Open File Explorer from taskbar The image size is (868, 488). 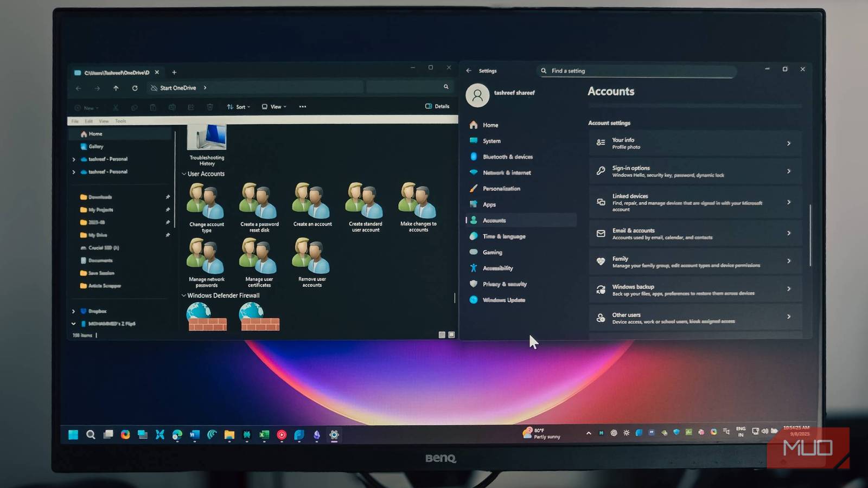point(229,434)
